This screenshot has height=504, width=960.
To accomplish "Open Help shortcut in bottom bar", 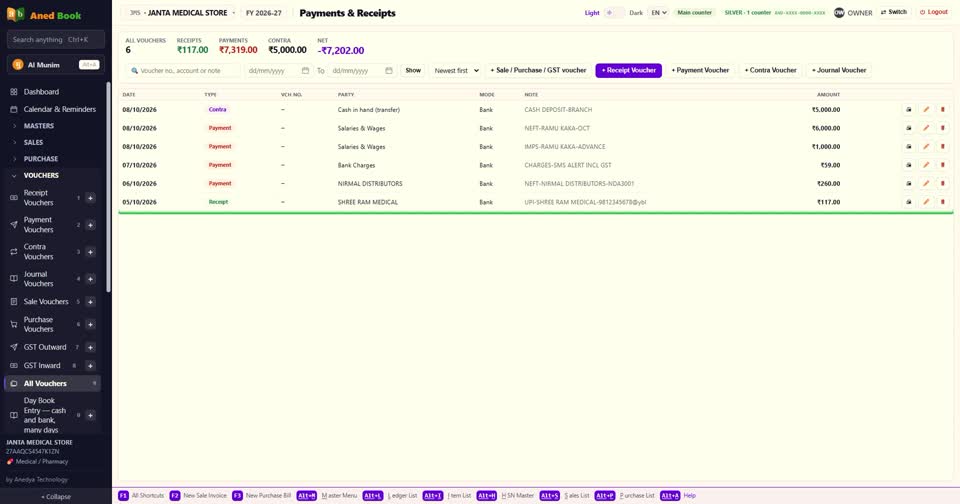I will click(678, 495).
